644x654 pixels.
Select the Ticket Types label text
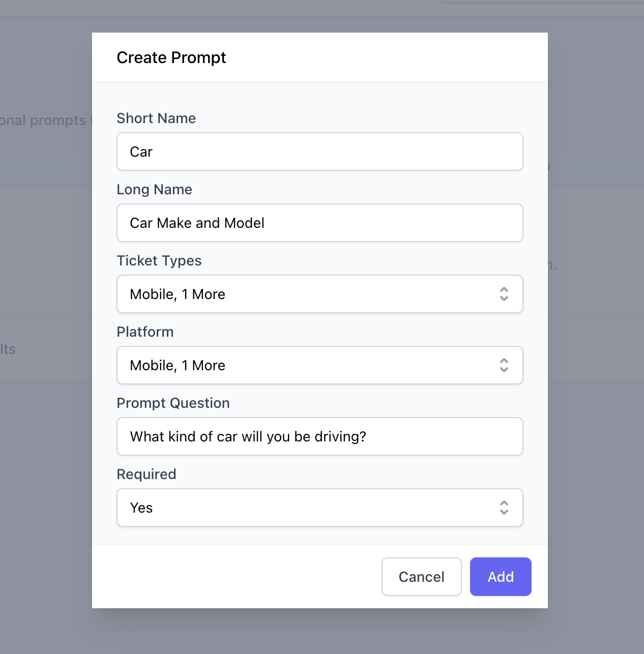[159, 260]
